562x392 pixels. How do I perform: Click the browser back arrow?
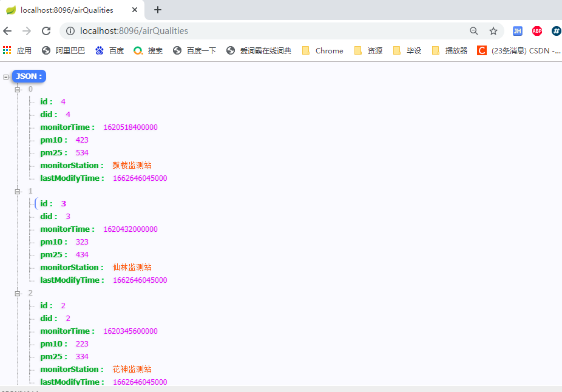(x=8, y=31)
